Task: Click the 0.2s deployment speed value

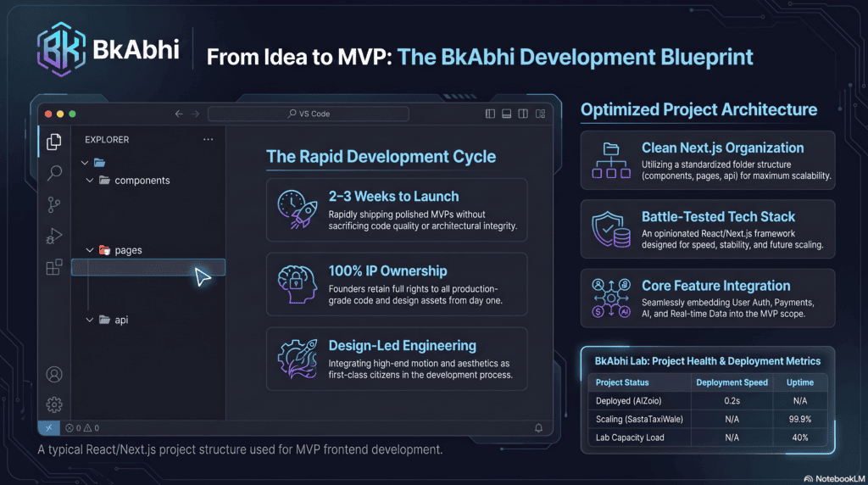Action: coord(732,401)
